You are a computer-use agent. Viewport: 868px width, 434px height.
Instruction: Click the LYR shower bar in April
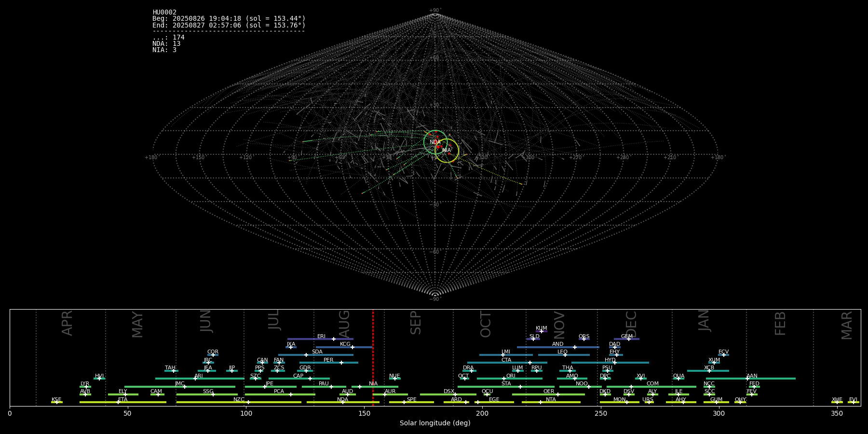[85, 387]
